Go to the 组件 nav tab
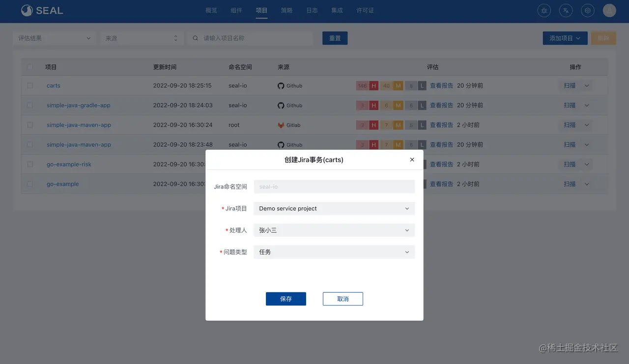 pyautogui.click(x=236, y=10)
